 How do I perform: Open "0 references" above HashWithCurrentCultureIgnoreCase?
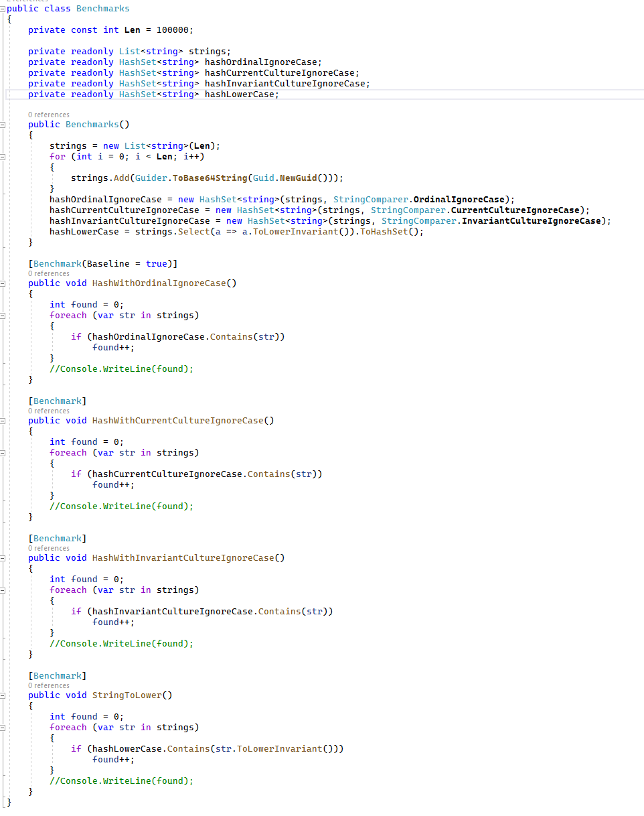[x=48, y=411]
